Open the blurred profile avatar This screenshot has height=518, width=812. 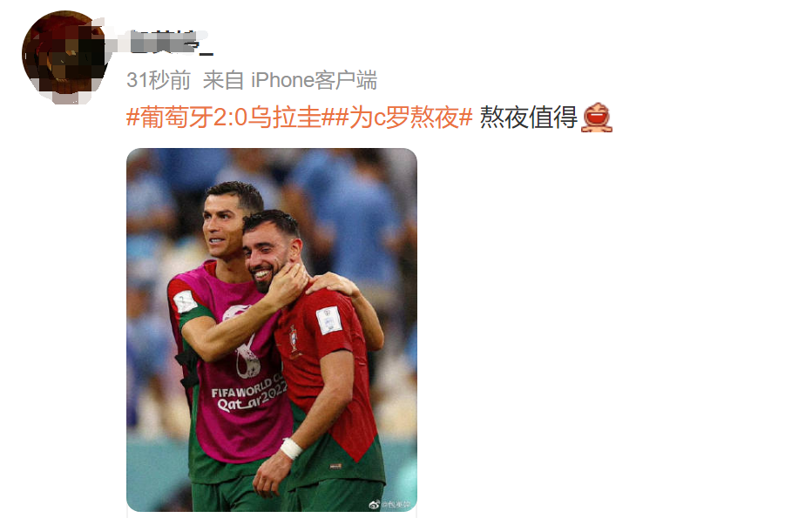pos(64,55)
